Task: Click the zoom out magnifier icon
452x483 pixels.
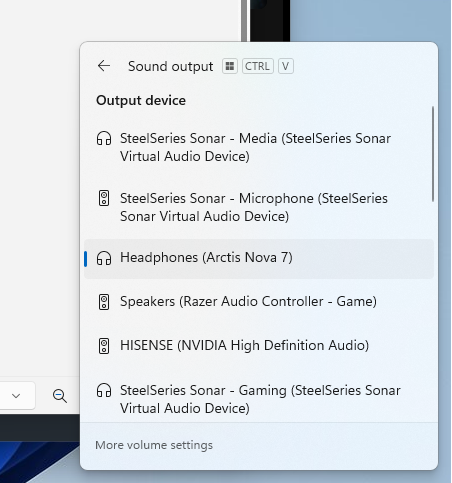Action: [60, 396]
